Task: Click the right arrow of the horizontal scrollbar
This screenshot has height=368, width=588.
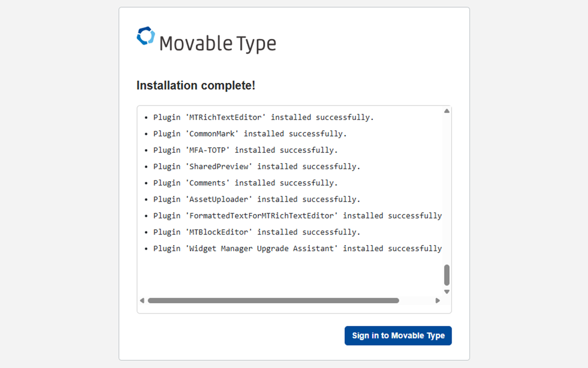Action: tap(438, 300)
